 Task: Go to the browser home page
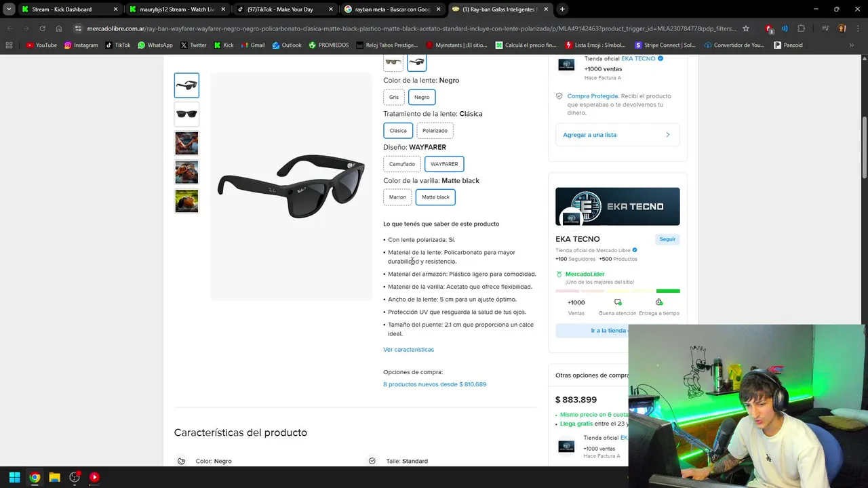point(58,28)
